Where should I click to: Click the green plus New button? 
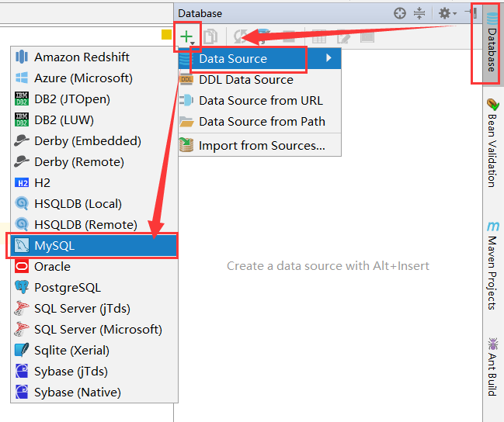click(x=187, y=37)
